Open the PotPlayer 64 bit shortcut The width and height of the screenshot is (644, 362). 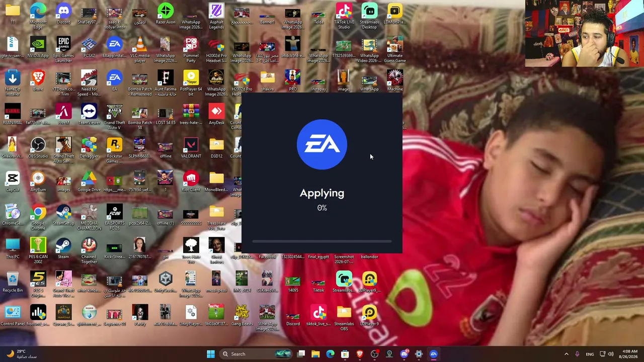(191, 83)
